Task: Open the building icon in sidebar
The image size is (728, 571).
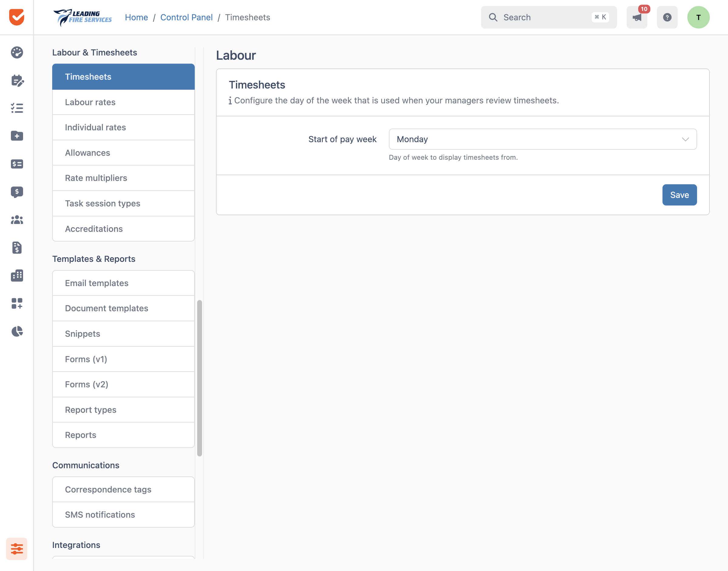Action: [x=17, y=275]
